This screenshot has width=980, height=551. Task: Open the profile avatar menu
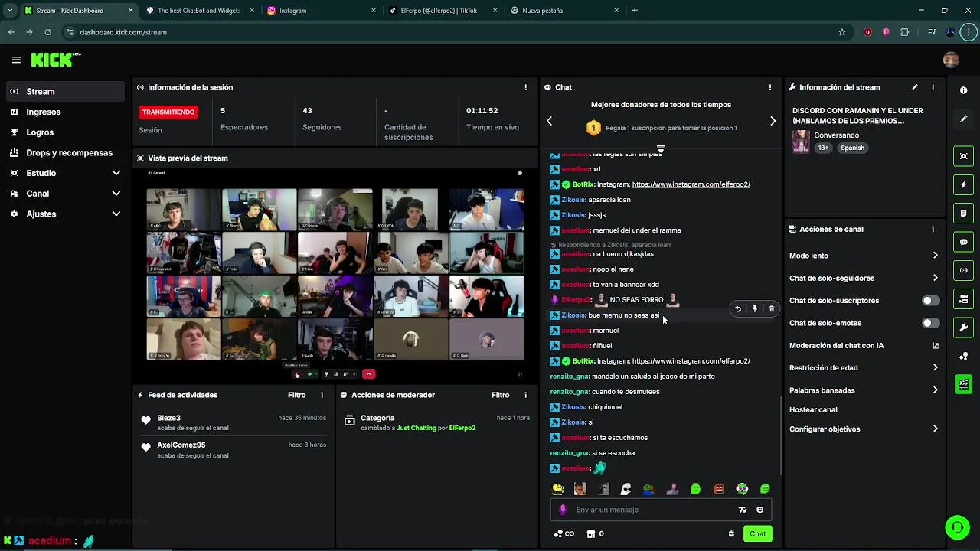point(951,60)
